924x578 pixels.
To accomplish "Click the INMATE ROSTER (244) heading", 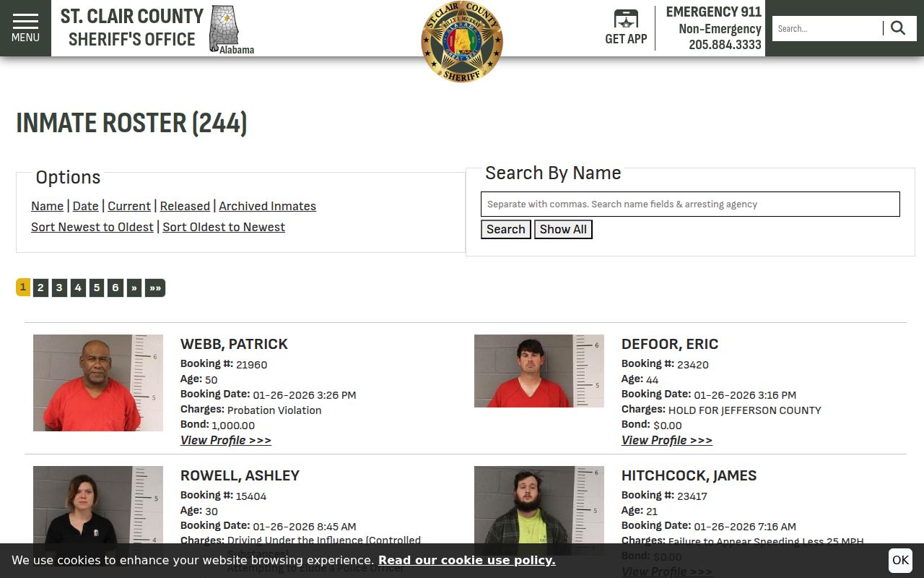I will point(131,123).
